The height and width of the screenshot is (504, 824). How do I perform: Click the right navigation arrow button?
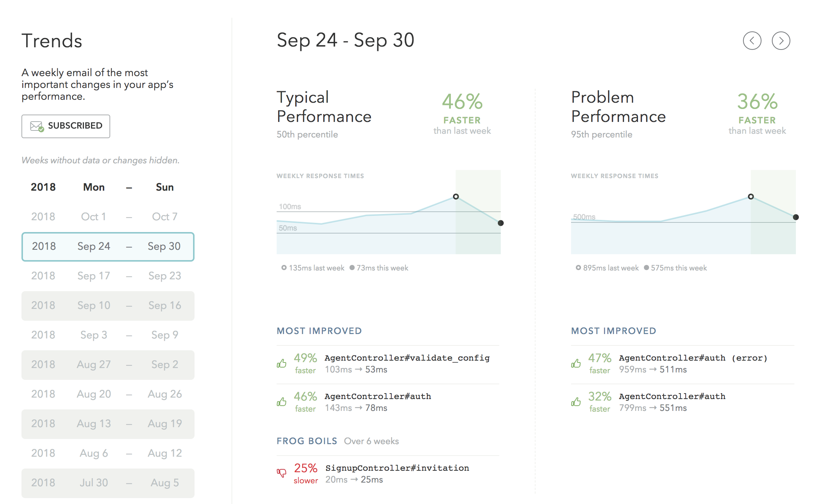(x=780, y=41)
